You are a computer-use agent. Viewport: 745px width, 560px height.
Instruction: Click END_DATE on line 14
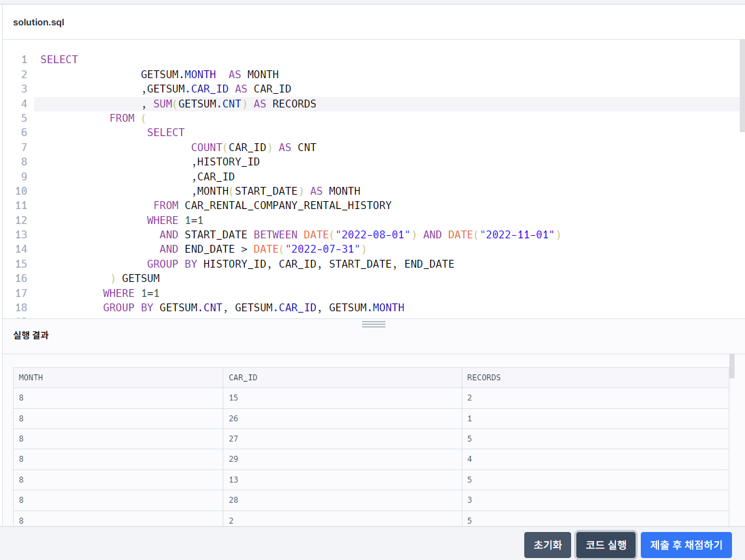[x=210, y=249]
